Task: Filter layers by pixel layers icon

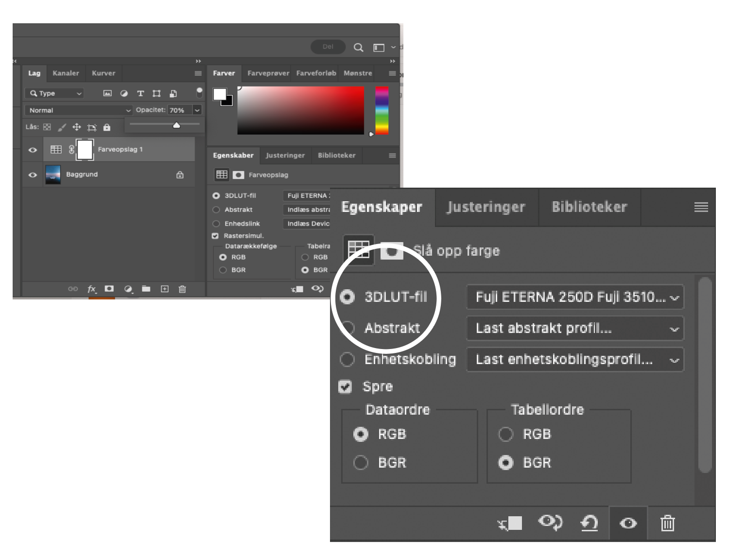Action: click(108, 93)
